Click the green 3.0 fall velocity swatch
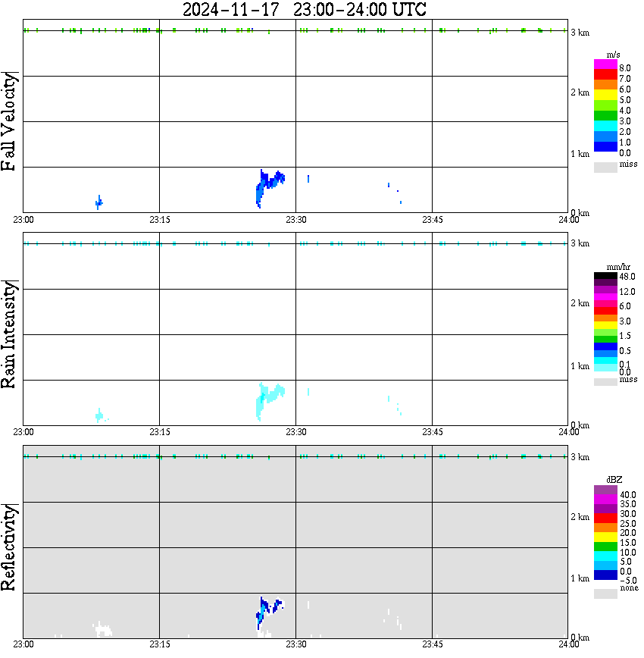 pyautogui.click(x=605, y=115)
